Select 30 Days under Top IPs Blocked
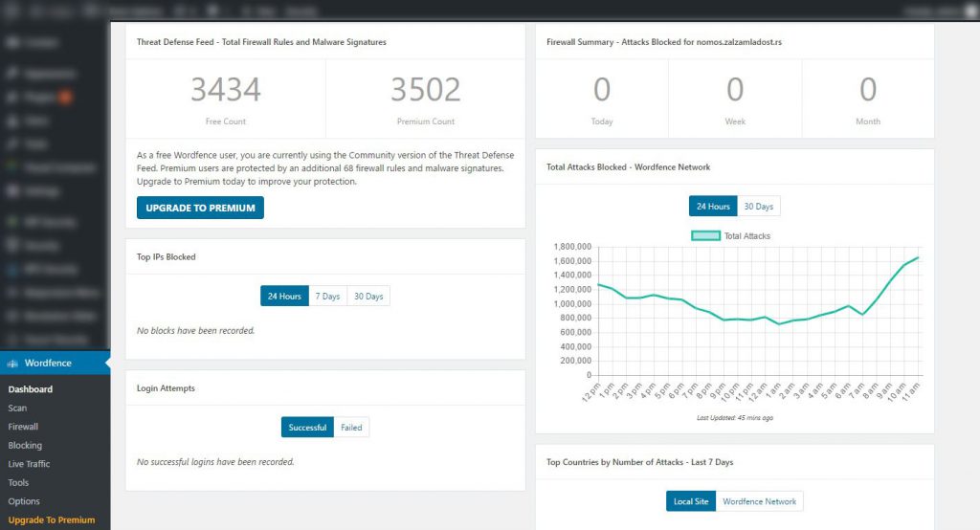The height and width of the screenshot is (530, 980). coord(368,297)
